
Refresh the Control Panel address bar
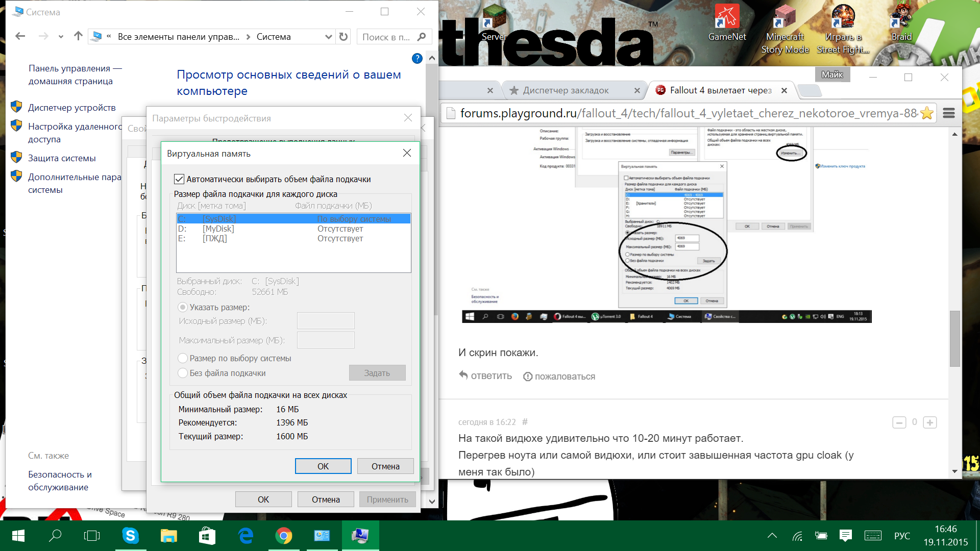pyautogui.click(x=344, y=37)
